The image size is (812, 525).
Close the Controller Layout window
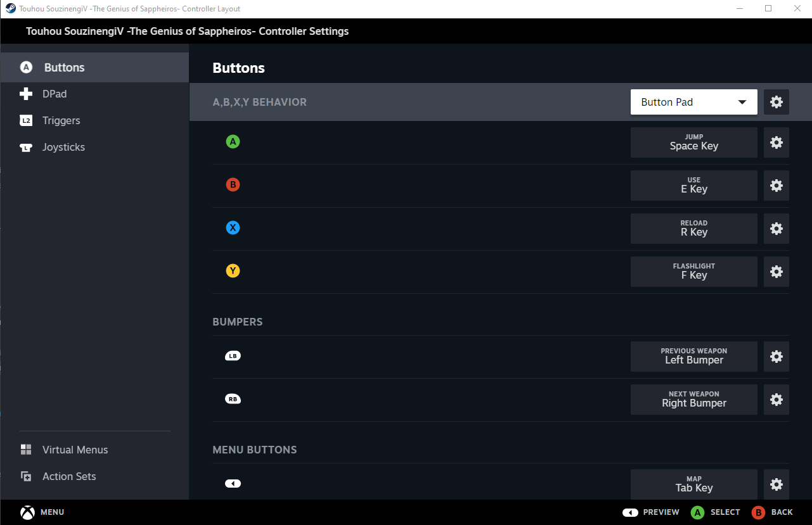point(797,9)
